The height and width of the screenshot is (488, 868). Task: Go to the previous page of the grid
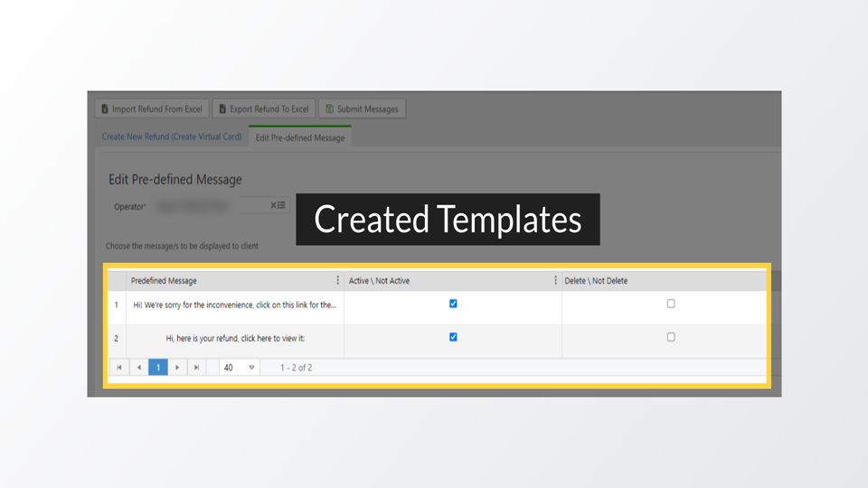coord(139,368)
